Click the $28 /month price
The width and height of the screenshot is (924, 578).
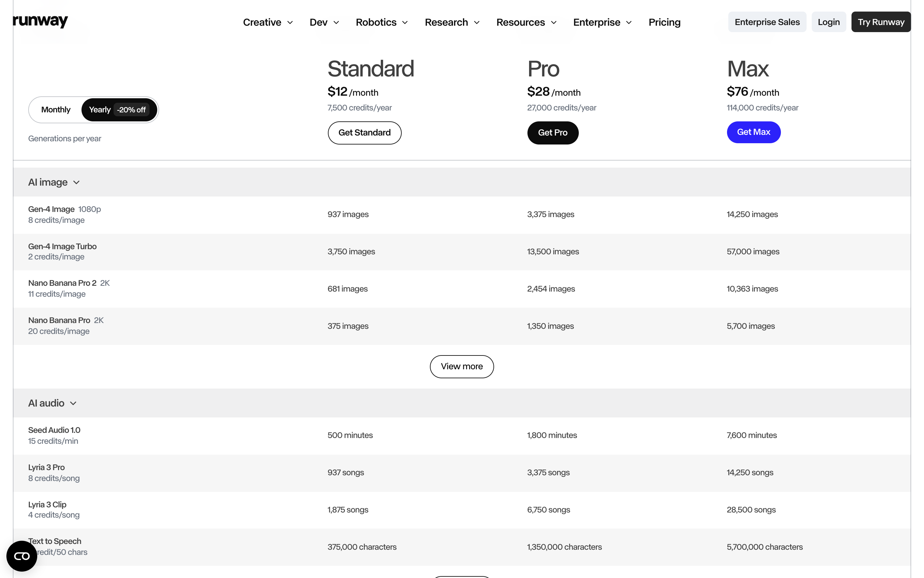pos(554,92)
